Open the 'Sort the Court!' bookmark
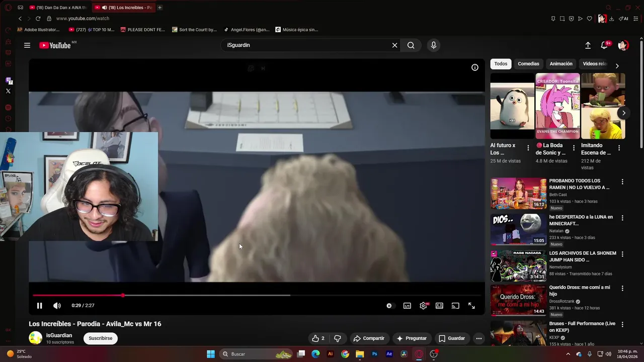The height and width of the screenshot is (362, 644). coord(194,30)
